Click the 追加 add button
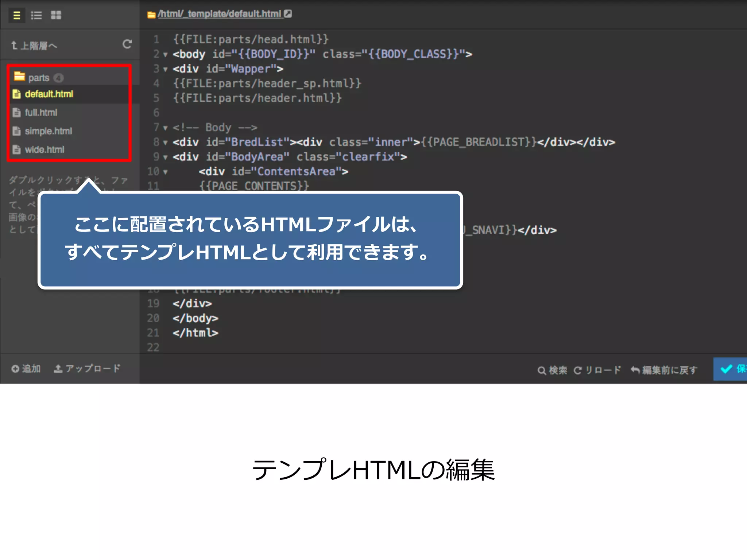Screen dimensions: 747x560 pos(26,369)
